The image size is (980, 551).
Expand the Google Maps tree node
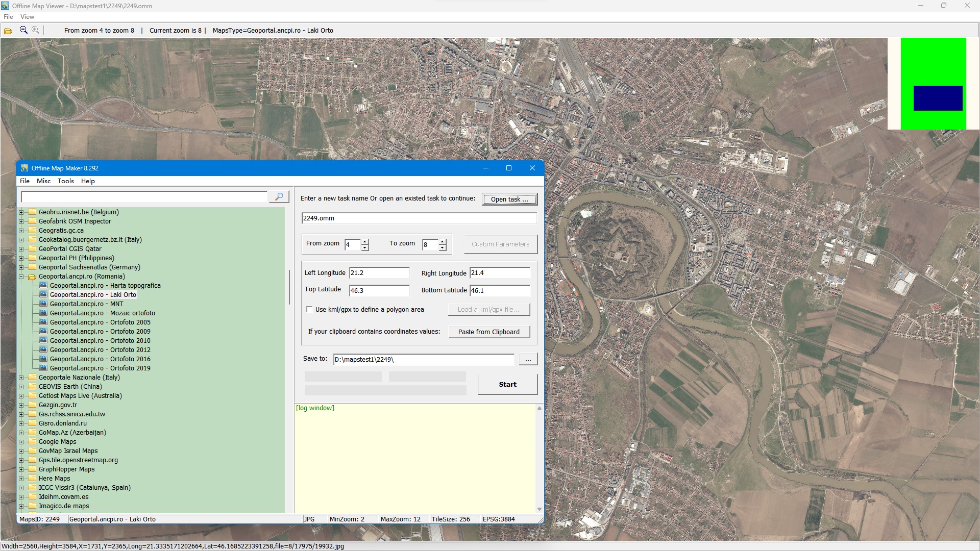pyautogui.click(x=21, y=442)
